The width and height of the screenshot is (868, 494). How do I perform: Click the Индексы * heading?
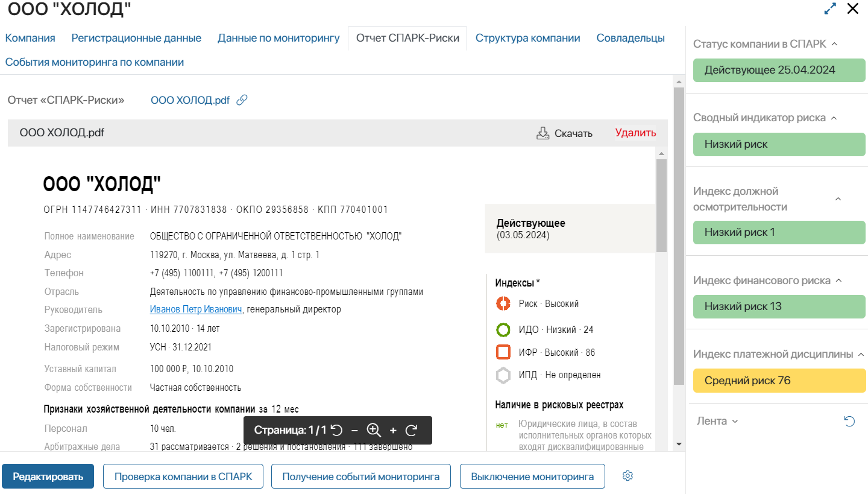[517, 282]
